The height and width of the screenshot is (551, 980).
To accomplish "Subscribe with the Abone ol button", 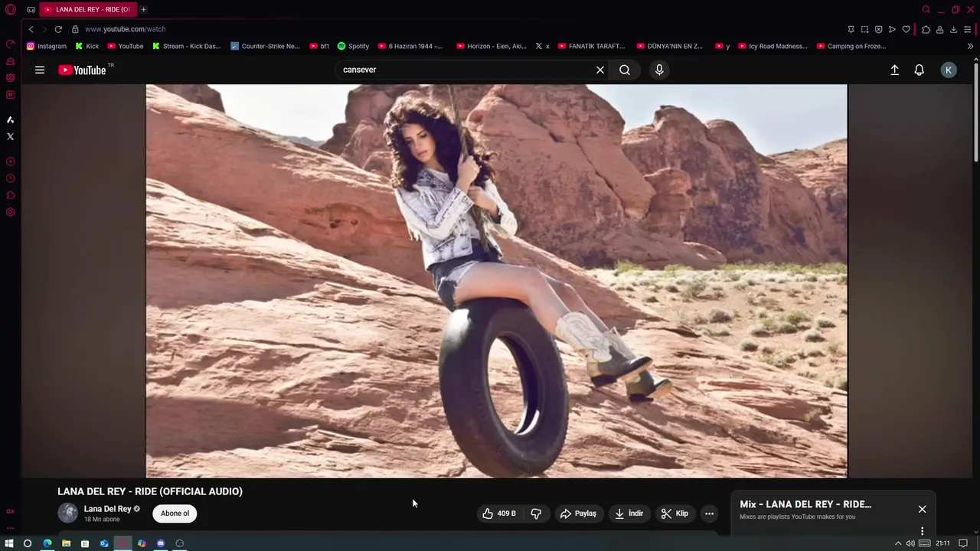I will coord(175,514).
